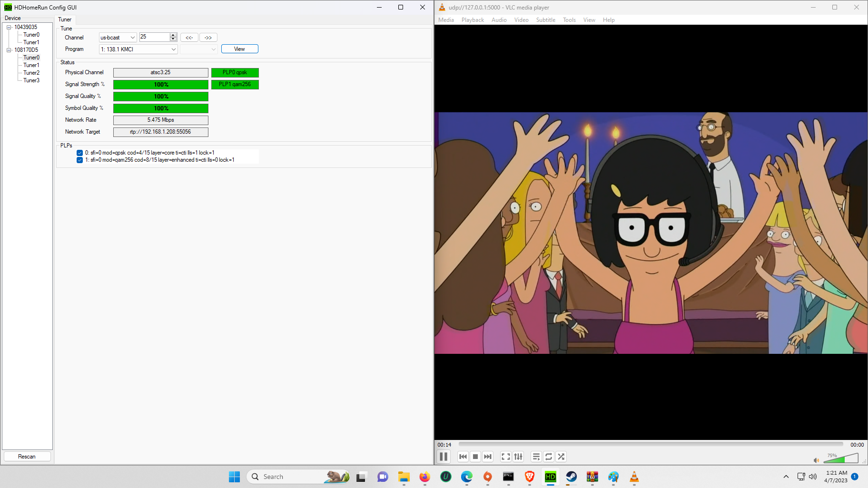Open Brave browser from taskbar
This screenshot has height=488, width=868.
(530, 477)
